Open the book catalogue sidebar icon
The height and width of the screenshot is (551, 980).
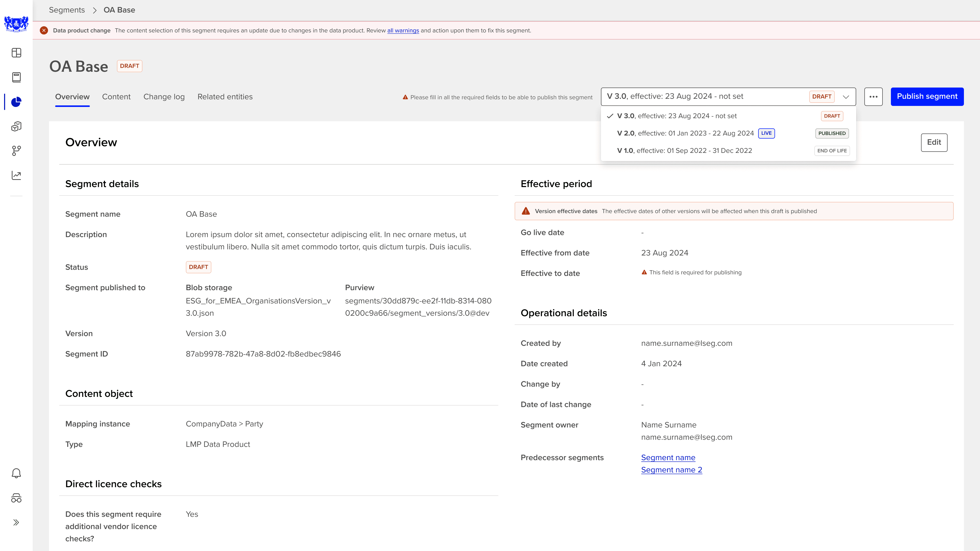[16, 77]
